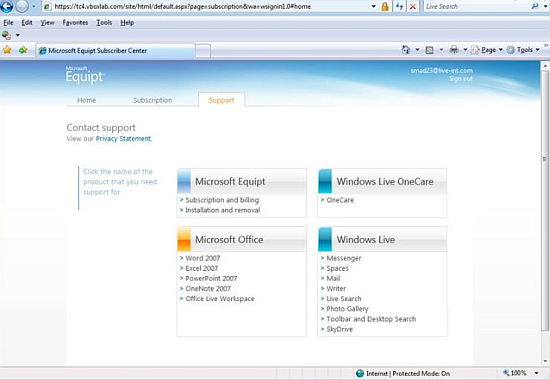Open Mail support link

(x=333, y=279)
